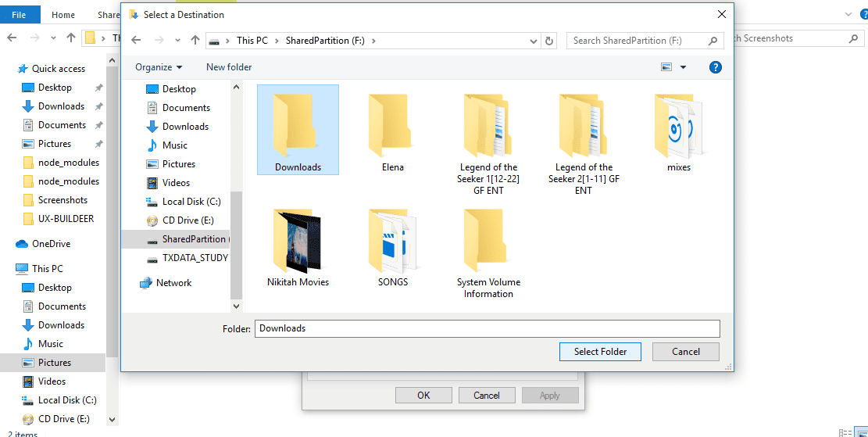868x437 pixels.
Task: Select Local Disk (C:) in dialog tree
Action: (x=191, y=202)
